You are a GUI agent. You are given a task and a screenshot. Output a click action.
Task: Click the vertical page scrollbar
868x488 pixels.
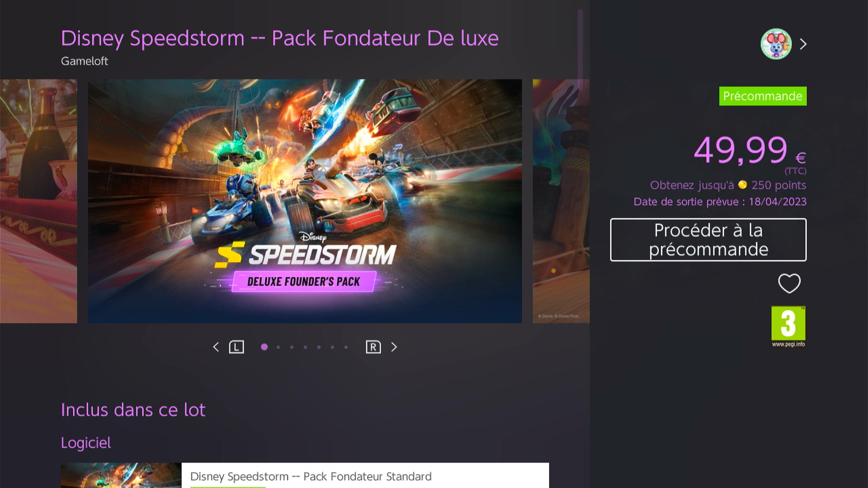coord(580,45)
